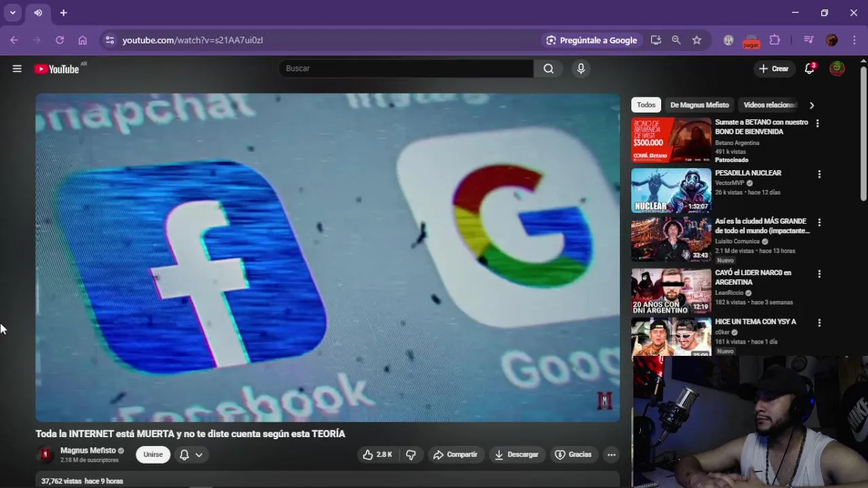Select the De Magnus Mefisto chip
This screenshot has height=488, width=868.
(699, 105)
